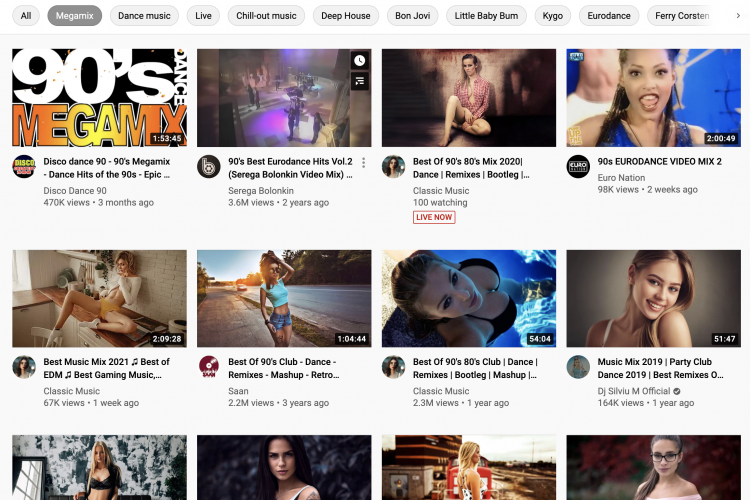Click the 164K views • 1 year ago text
750x500 pixels.
(646, 403)
